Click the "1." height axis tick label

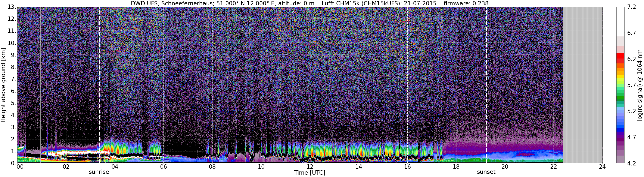pos(13,151)
